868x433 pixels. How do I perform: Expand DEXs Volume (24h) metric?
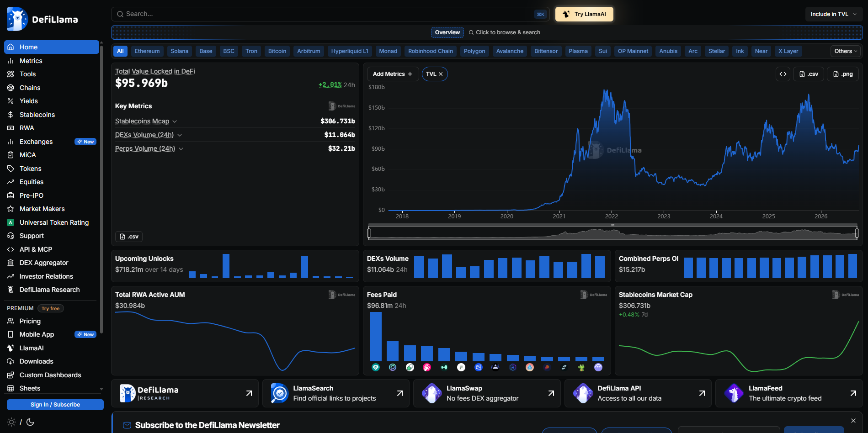tap(149, 135)
